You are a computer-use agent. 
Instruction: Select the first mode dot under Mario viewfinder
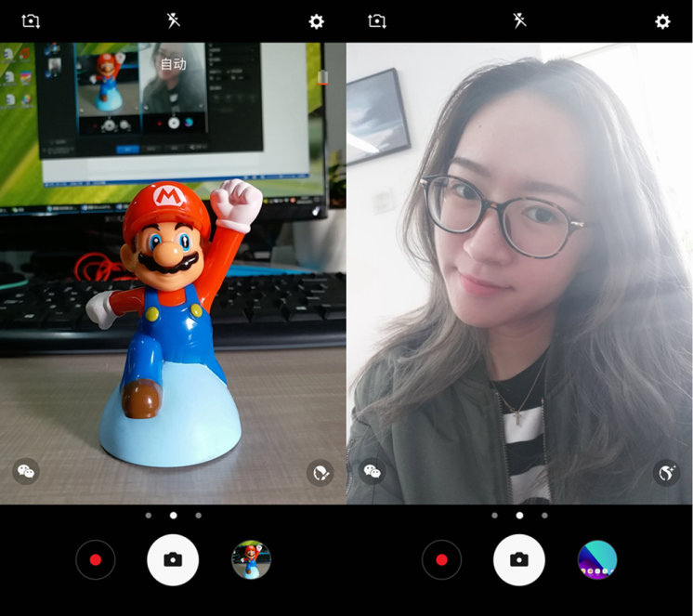coord(149,515)
